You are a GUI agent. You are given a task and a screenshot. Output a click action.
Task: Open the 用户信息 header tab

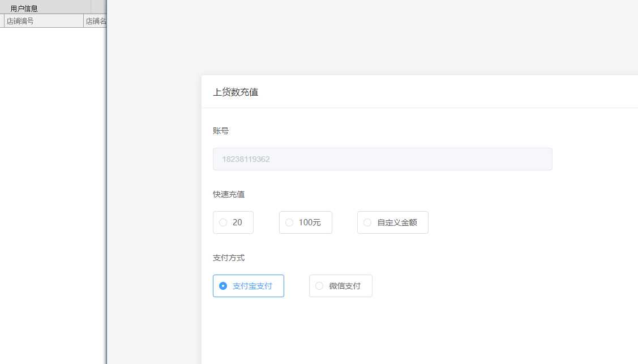[x=24, y=8]
